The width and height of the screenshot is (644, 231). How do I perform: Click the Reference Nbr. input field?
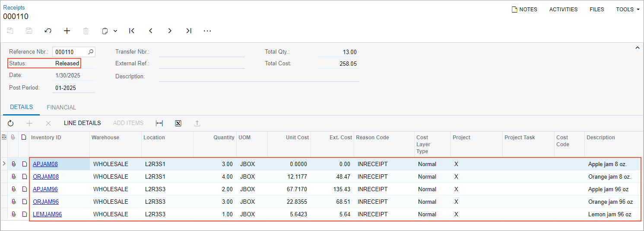70,52
